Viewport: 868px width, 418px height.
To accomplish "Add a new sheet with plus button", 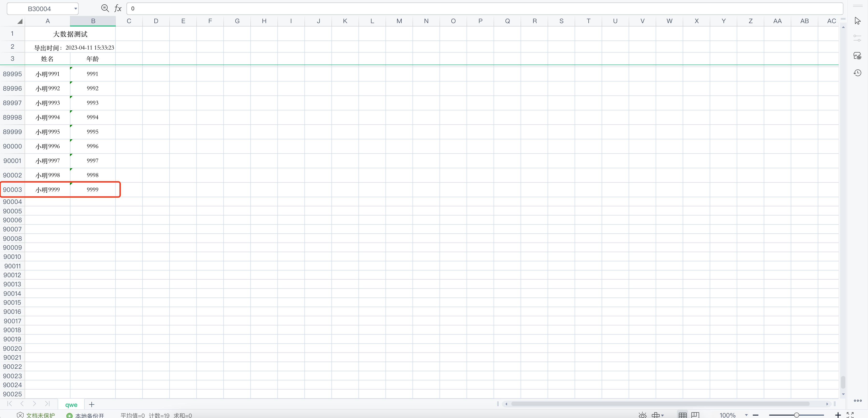I will click(92, 405).
